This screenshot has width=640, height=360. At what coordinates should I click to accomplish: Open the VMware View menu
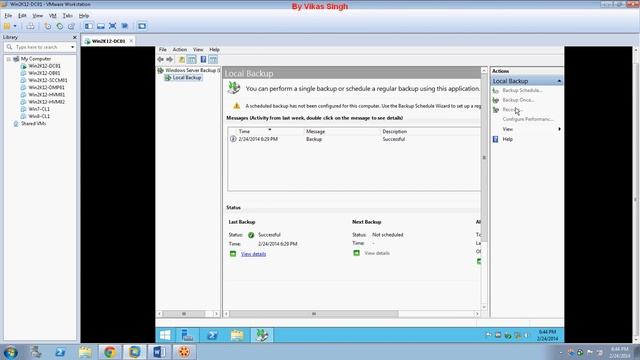click(x=38, y=16)
